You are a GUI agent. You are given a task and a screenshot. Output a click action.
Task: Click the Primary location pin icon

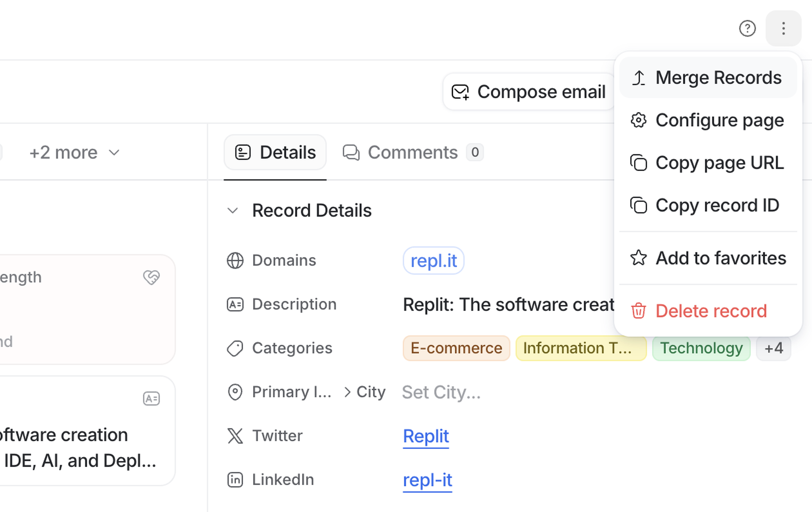click(235, 392)
